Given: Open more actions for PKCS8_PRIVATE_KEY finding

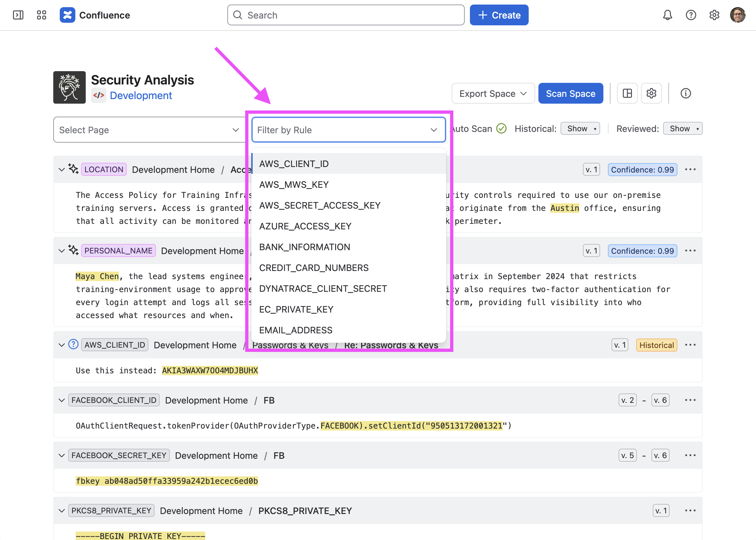Looking at the screenshot, I should point(690,510).
